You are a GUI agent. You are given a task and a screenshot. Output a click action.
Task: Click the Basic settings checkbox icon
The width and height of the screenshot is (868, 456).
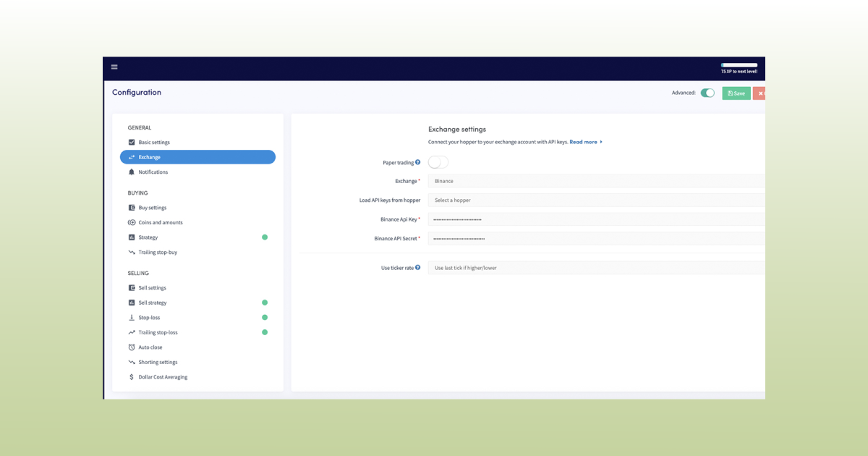[x=132, y=142]
